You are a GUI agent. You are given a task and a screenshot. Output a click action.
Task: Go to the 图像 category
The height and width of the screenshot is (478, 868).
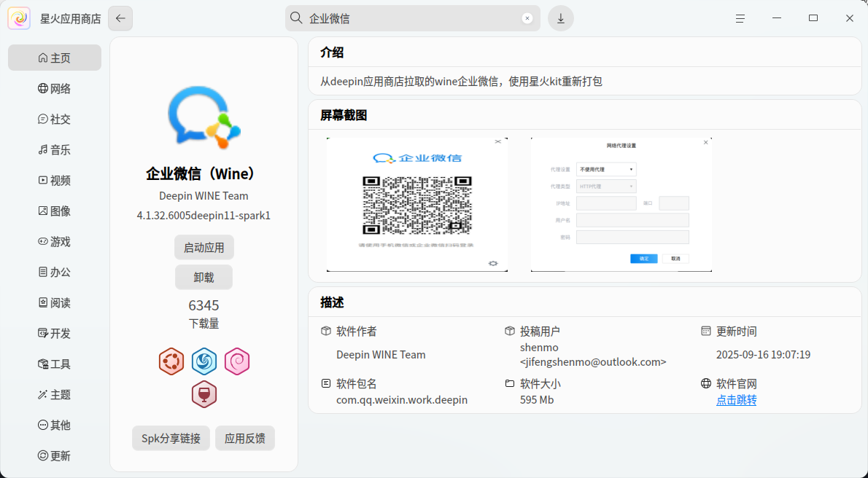point(54,211)
